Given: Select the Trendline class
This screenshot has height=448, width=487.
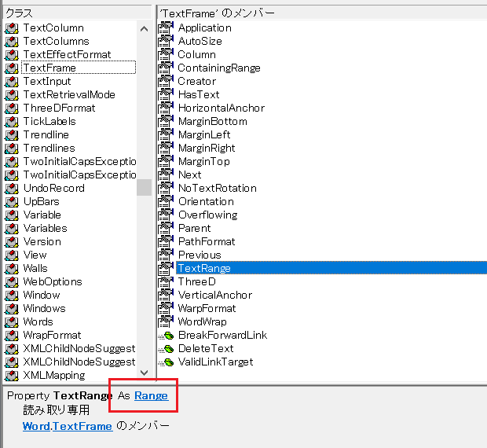Looking at the screenshot, I should 46,135.
